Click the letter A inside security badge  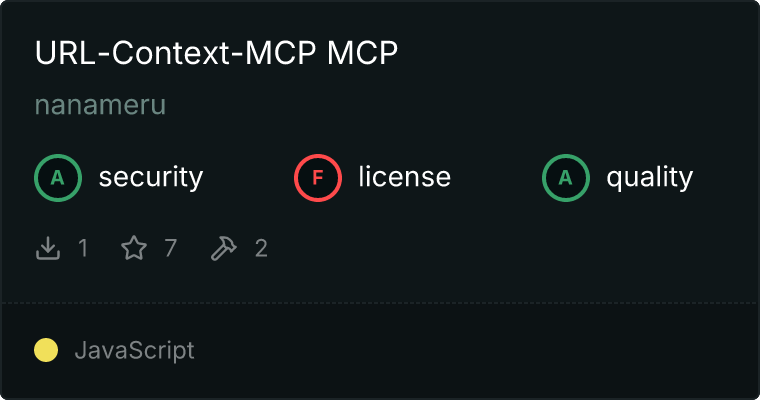pyautogui.click(x=58, y=178)
